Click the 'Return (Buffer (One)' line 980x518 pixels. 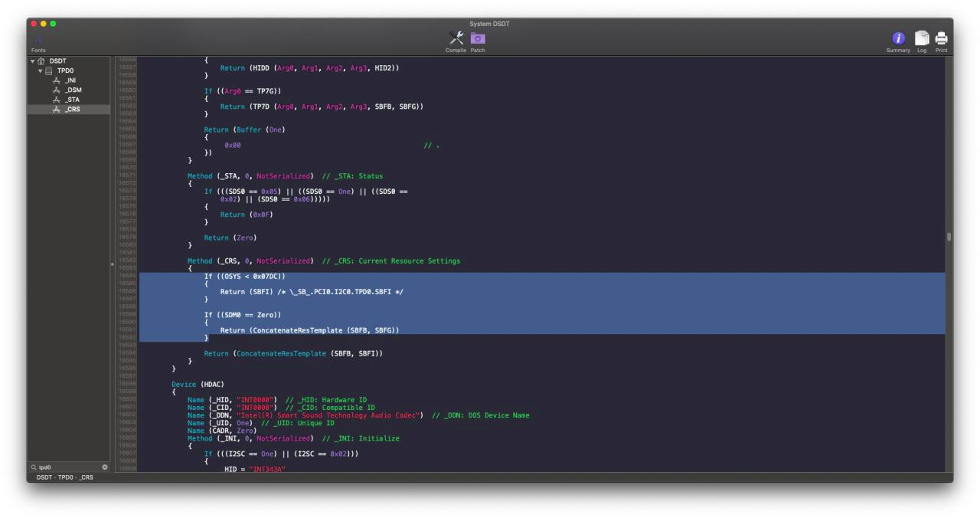pyautogui.click(x=244, y=129)
